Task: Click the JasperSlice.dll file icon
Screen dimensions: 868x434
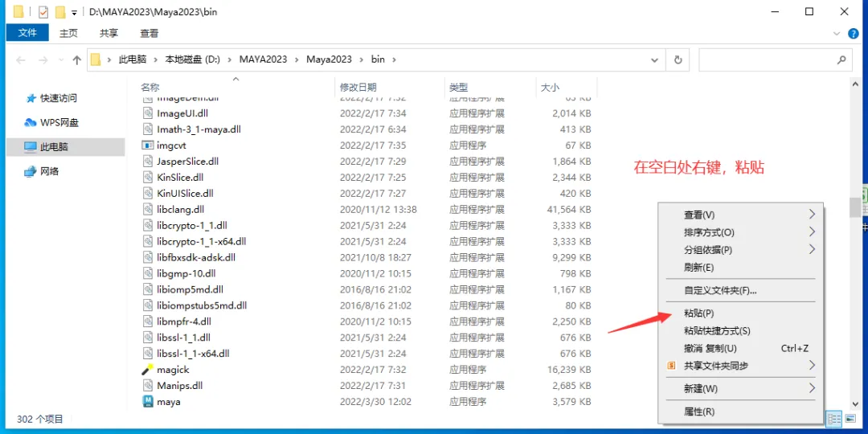Action: 147,162
